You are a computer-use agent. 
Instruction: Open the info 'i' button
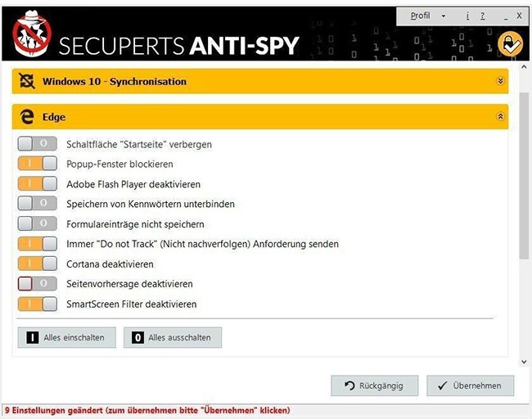tap(468, 16)
